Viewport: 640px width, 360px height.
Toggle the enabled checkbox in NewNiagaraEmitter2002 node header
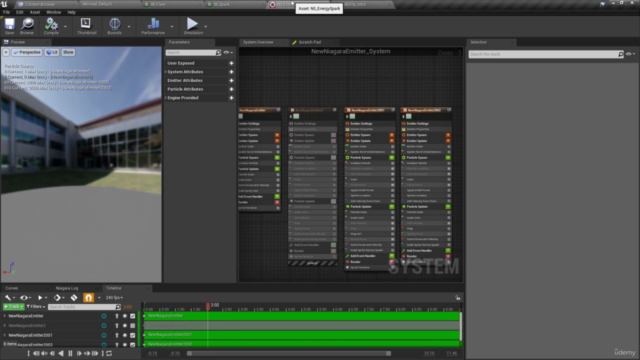pyautogui.click(x=409, y=116)
